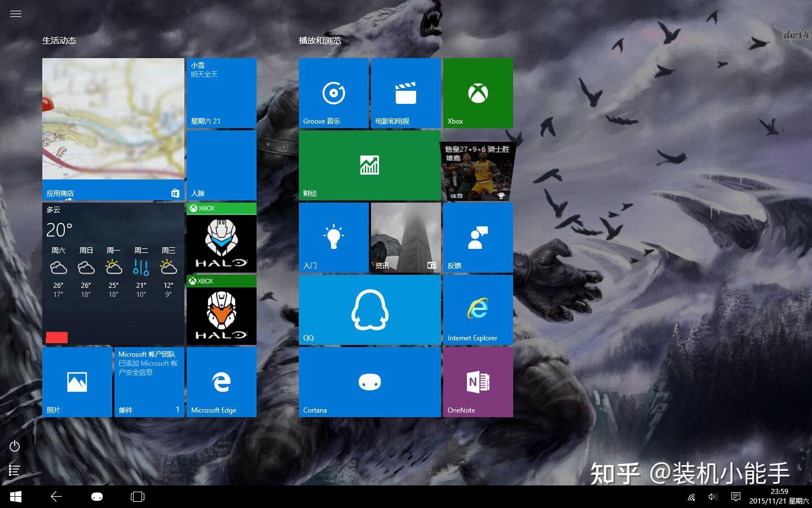Open the all apps list
Image resolution: width=812 pixels, height=508 pixels.
[15, 470]
